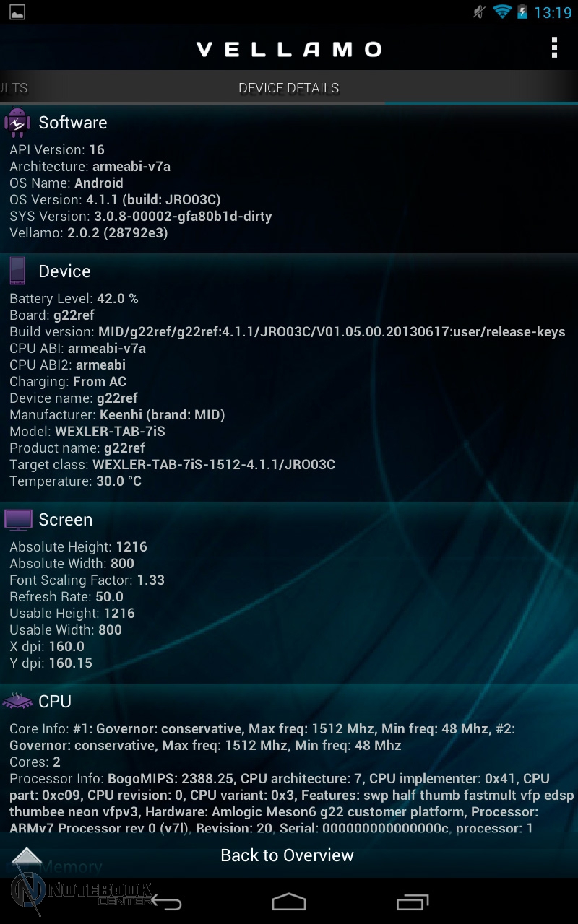Tap the 13:19 clock

pyautogui.click(x=553, y=12)
